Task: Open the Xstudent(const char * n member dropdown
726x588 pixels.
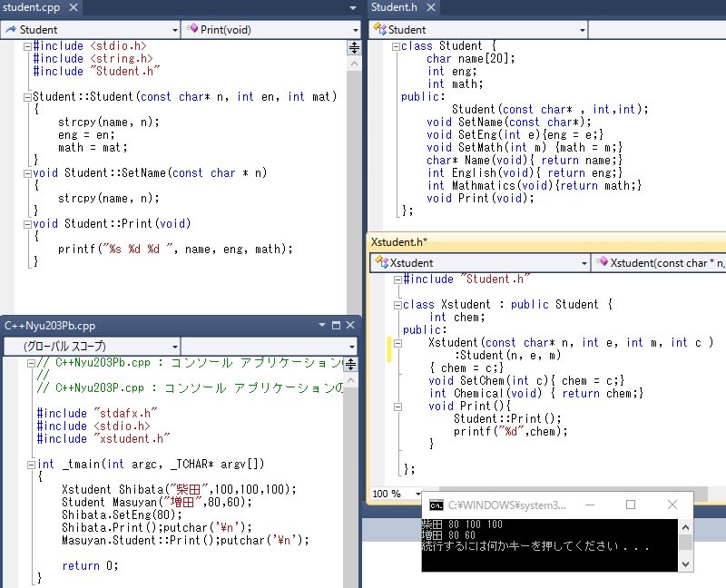Action: click(659, 263)
